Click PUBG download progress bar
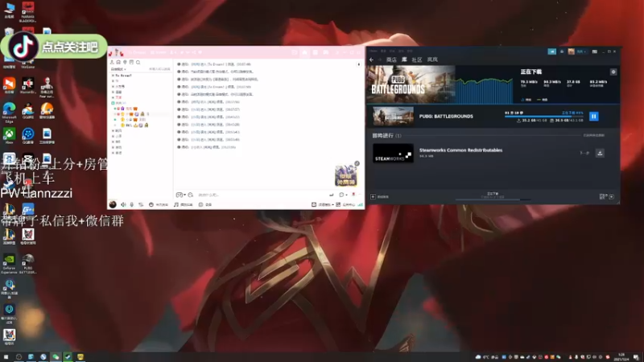The height and width of the screenshot is (362, 644). pos(544,117)
